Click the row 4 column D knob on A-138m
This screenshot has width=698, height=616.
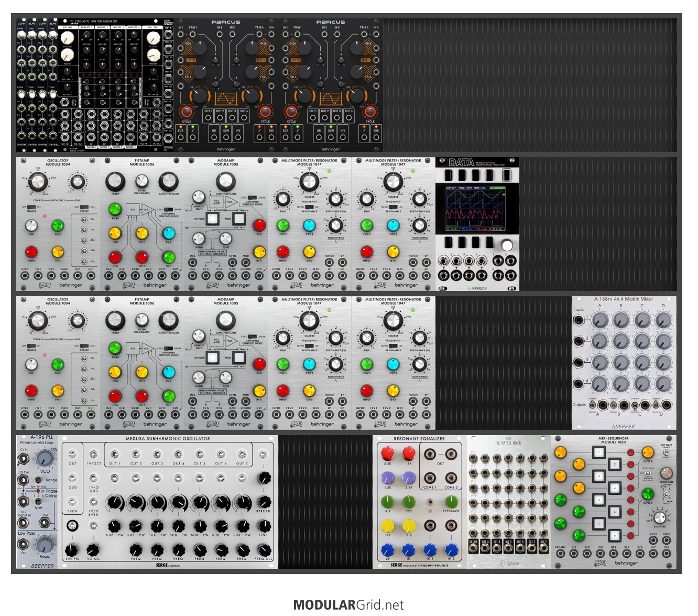(663, 384)
